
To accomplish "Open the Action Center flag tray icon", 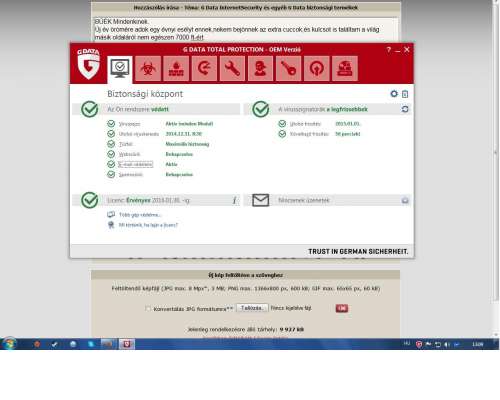I will click(x=428, y=344).
